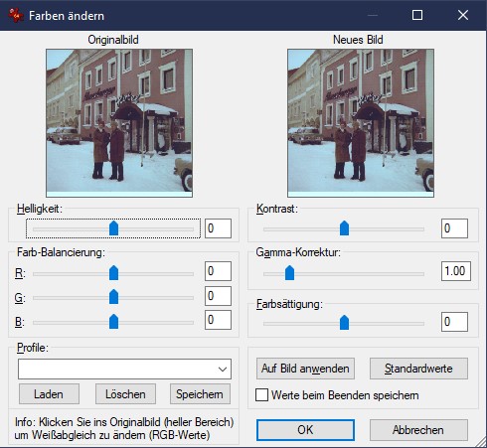The width and height of the screenshot is (487, 448).
Task: Select the blue balance B slider
Action: pos(113,322)
